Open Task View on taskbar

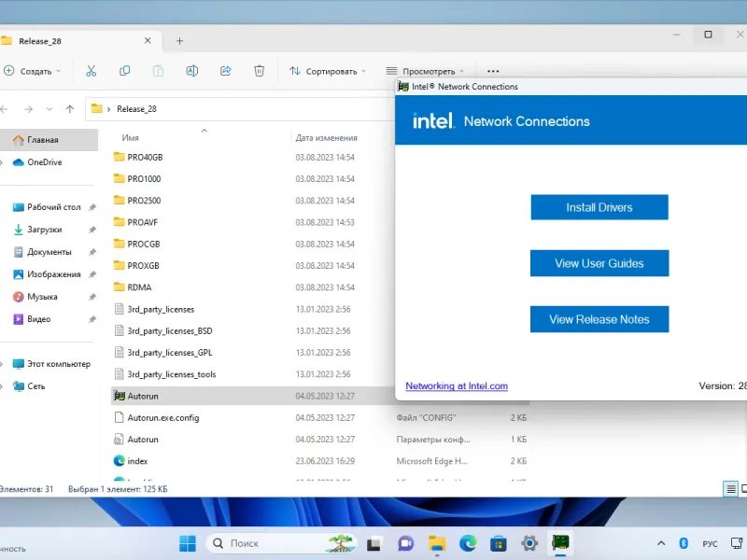[374, 543]
